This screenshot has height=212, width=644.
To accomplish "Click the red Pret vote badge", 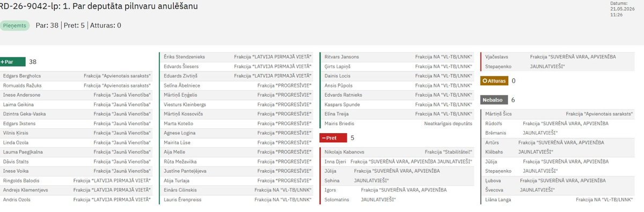I will coord(333,138).
